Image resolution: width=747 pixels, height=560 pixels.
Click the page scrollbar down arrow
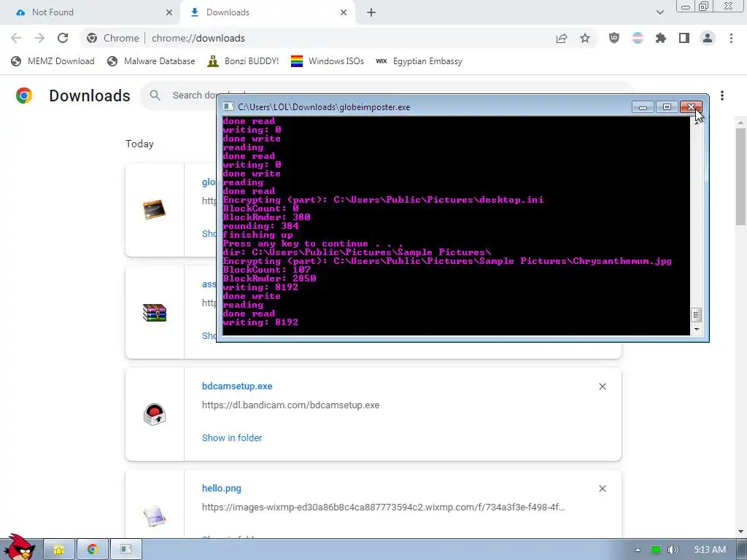click(741, 532)
